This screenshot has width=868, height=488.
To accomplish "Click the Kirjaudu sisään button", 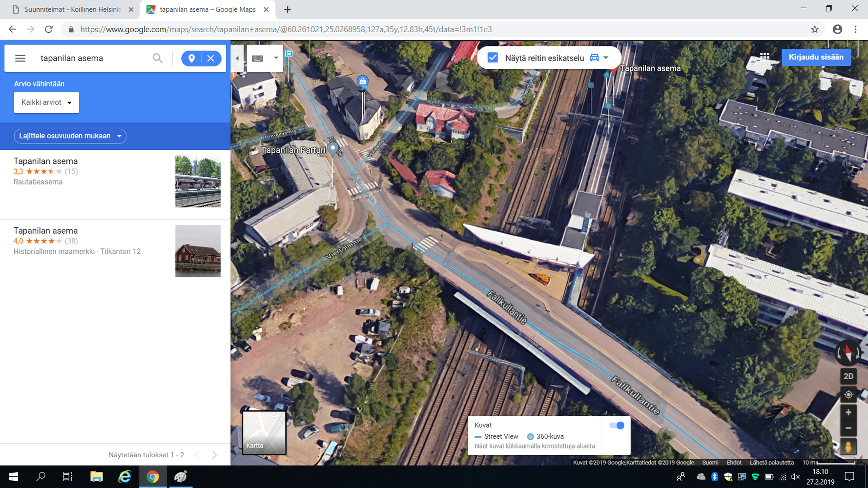I will [x=816, y=57].
